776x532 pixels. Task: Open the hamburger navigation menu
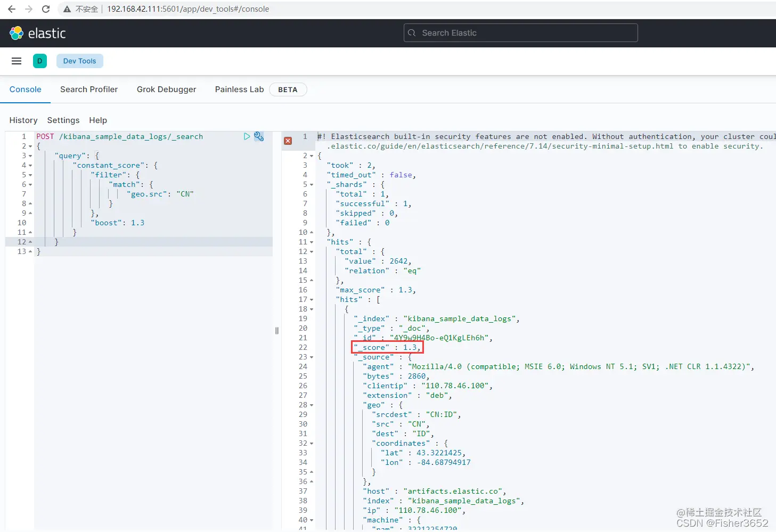[x=17, y=61]
